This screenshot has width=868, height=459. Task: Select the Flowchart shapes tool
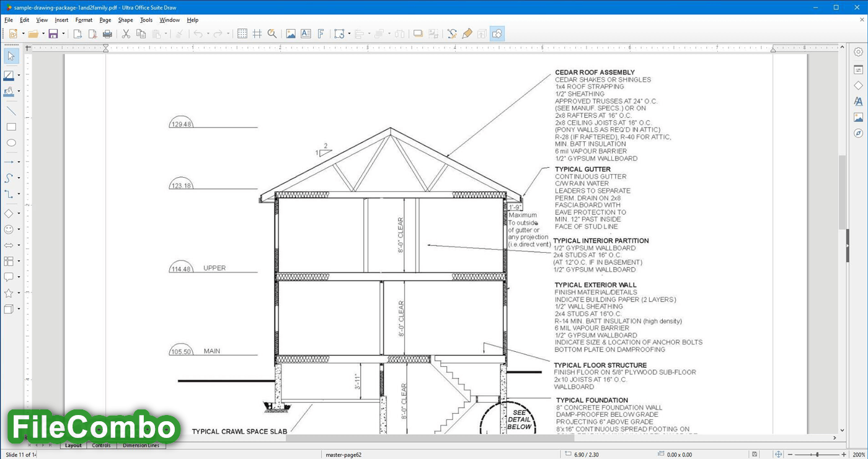(x=9, y=261)
